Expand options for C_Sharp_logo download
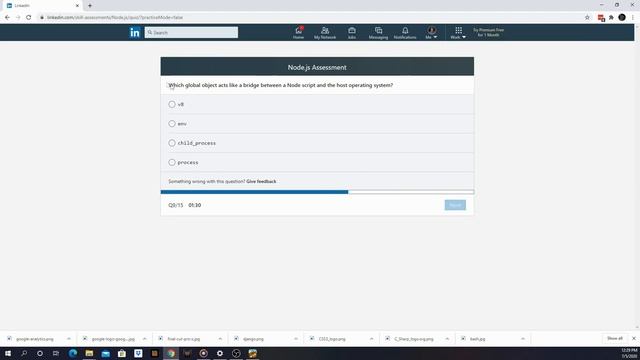The image size is (640, 360). [x=447, y=339]
